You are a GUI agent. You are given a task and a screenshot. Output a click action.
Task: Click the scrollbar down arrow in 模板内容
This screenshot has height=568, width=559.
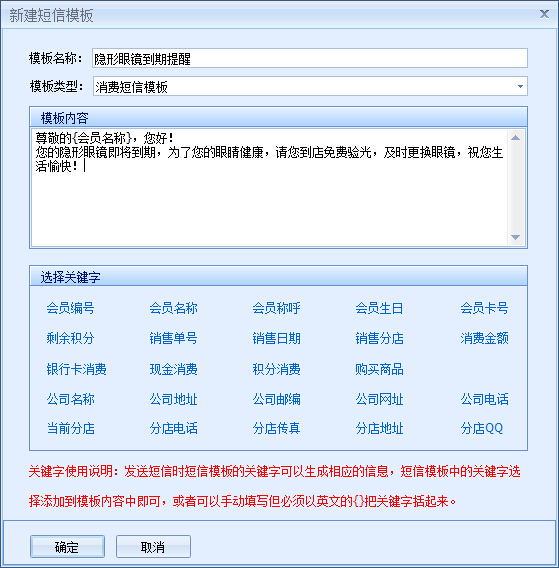[516, 237]
